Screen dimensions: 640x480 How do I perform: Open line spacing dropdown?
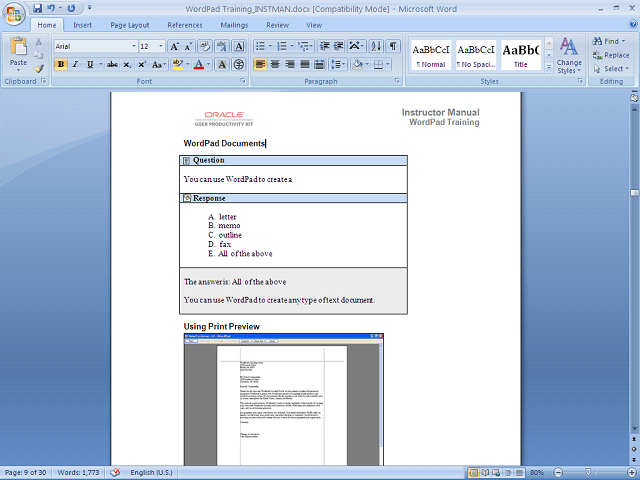pyautogui.click(x=338, y=64)
